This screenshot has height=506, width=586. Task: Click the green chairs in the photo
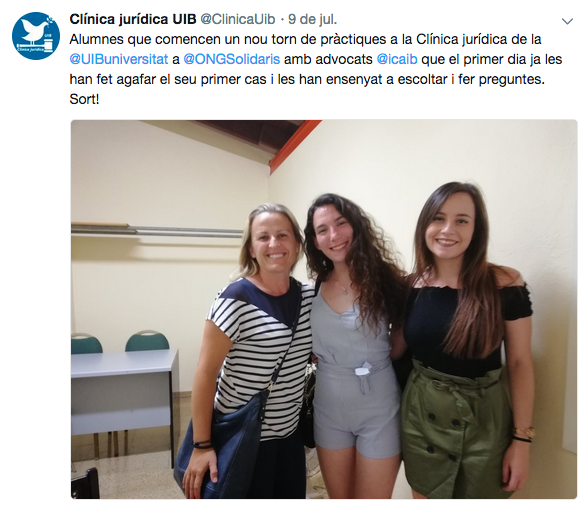click(121, 342)
